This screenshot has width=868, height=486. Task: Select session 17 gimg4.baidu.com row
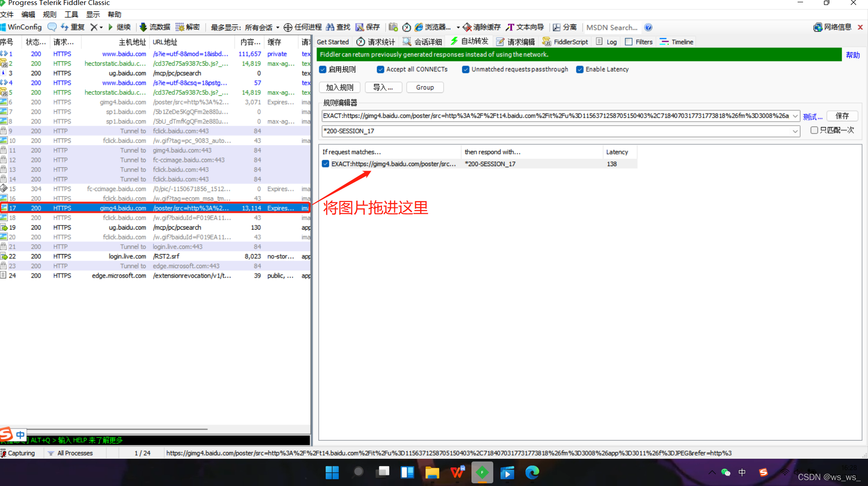coord(155,208)
